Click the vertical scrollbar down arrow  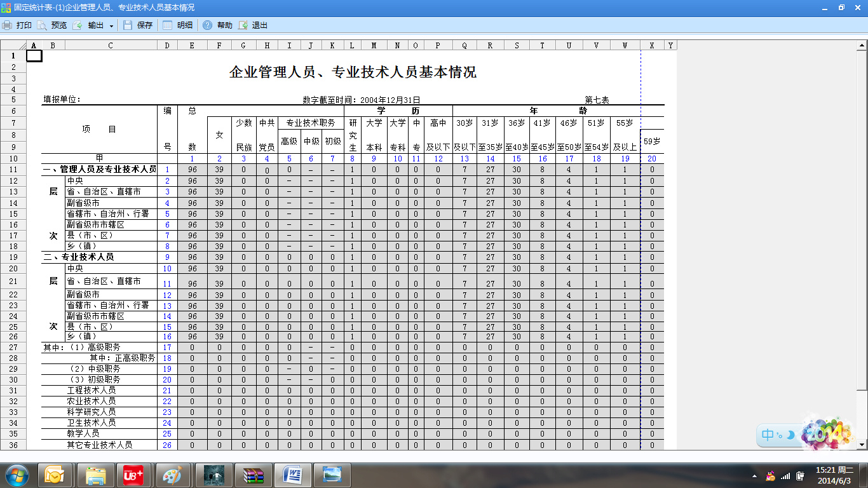(862, 444)
